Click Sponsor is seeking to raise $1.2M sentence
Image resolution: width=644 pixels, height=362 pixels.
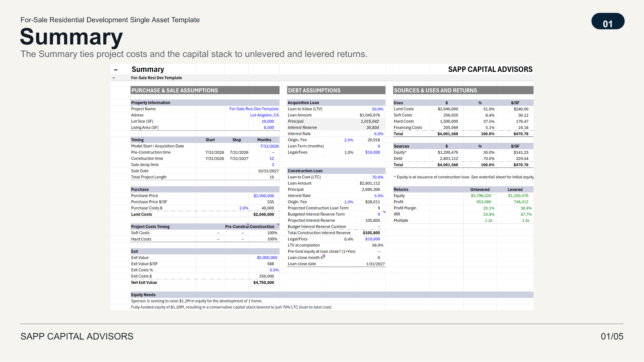point(197,301)
